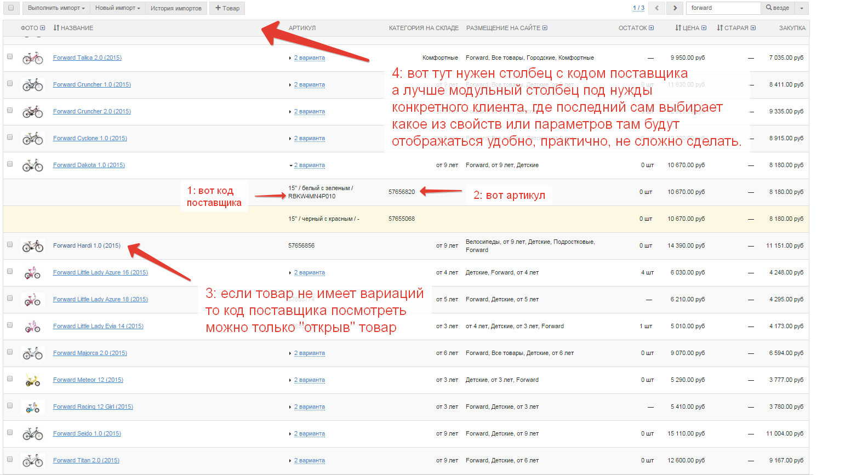Go to the previous page arrow
868x475 pixels.
click(656, 8)
